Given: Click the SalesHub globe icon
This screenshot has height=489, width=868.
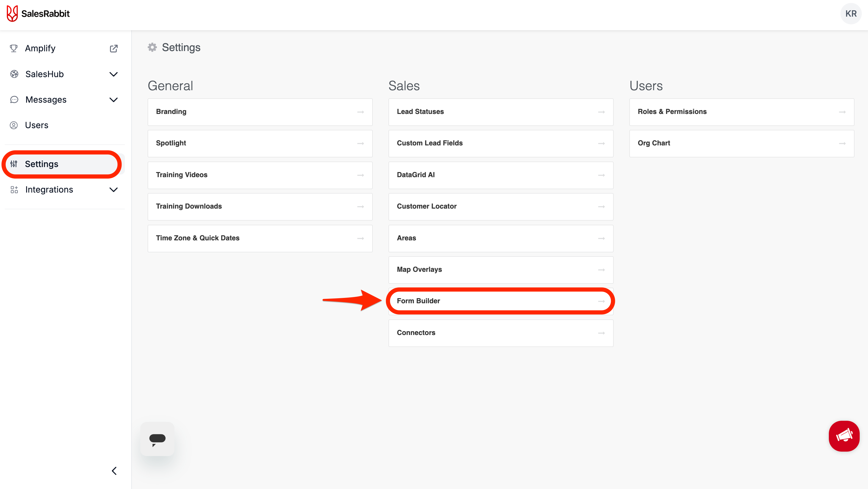Looking at the screenshot, I should coord(14,74).
